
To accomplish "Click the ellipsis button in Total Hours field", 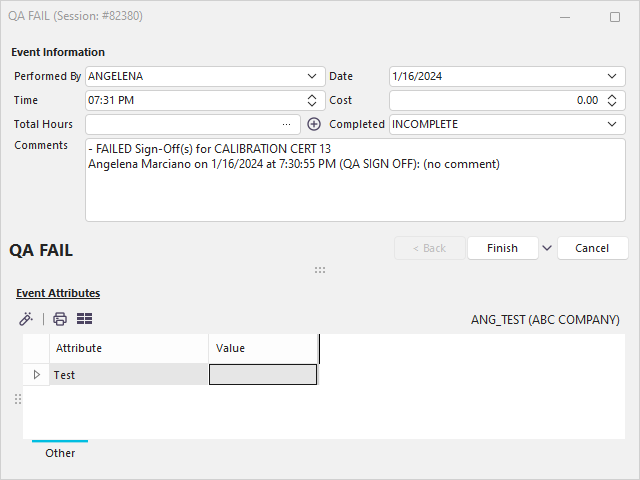I will (x=287, y=124).
